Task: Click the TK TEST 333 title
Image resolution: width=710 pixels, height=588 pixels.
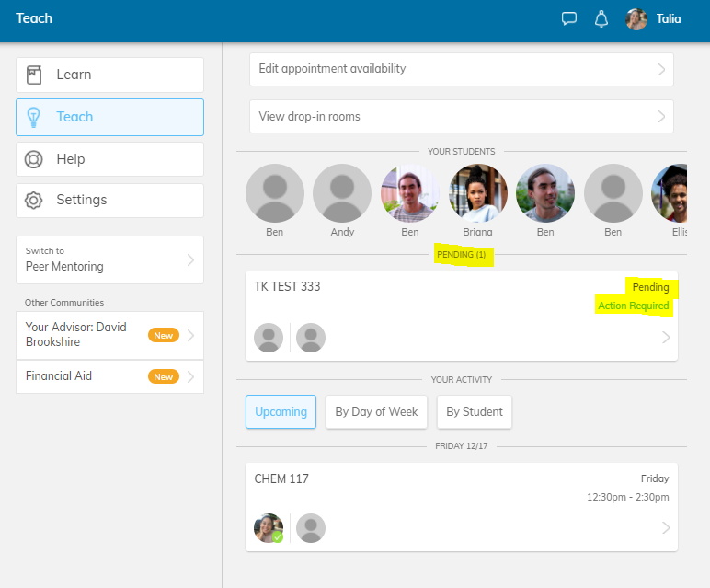Action: [x=287, y=287]
